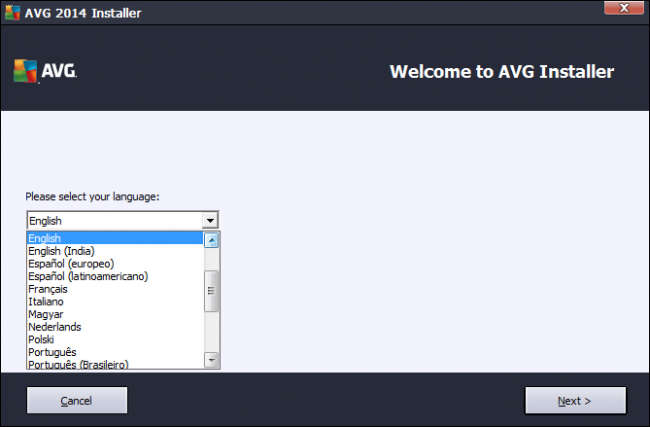Image resolution: width=650 pixels, height=427 pixels.
Task: Click the language list scroll-down arrow
Action: [x=212, y=360]
